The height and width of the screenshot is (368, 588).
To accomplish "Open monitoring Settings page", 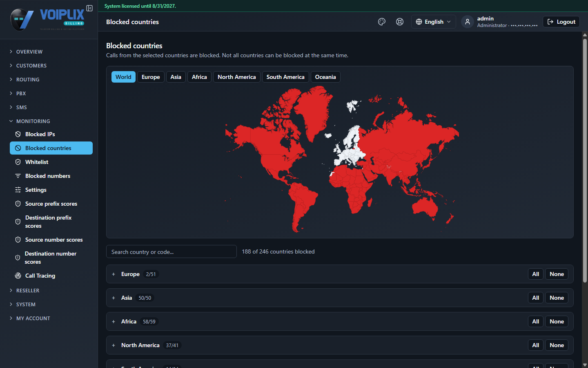I will pyautogui.click(x=51, y=190).
